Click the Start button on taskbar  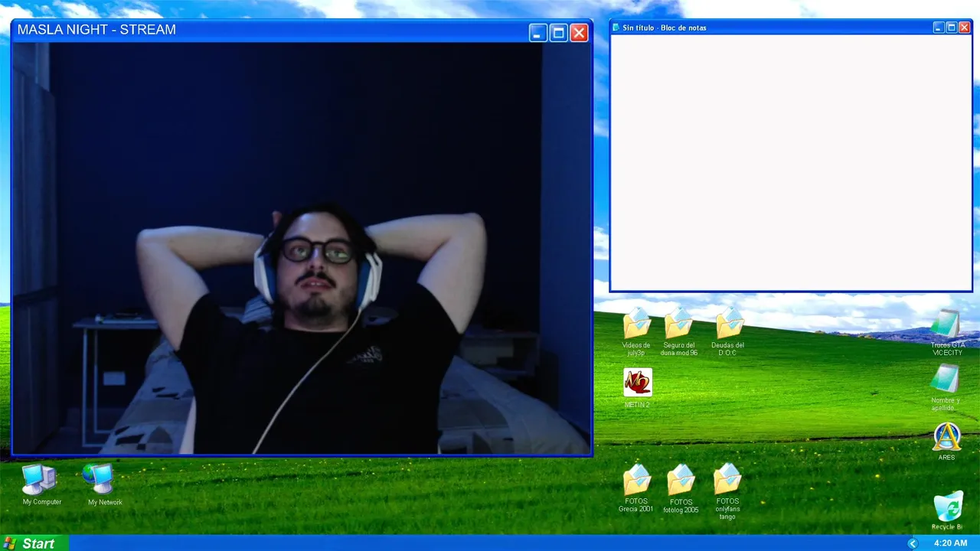point(34,543)
